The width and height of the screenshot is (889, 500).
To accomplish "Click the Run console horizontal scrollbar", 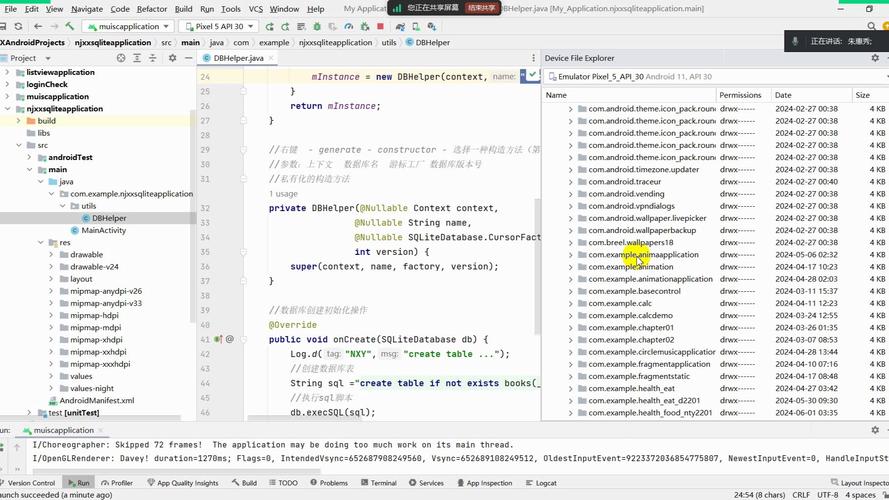I will pyautogui.click(x=176, y=471).
